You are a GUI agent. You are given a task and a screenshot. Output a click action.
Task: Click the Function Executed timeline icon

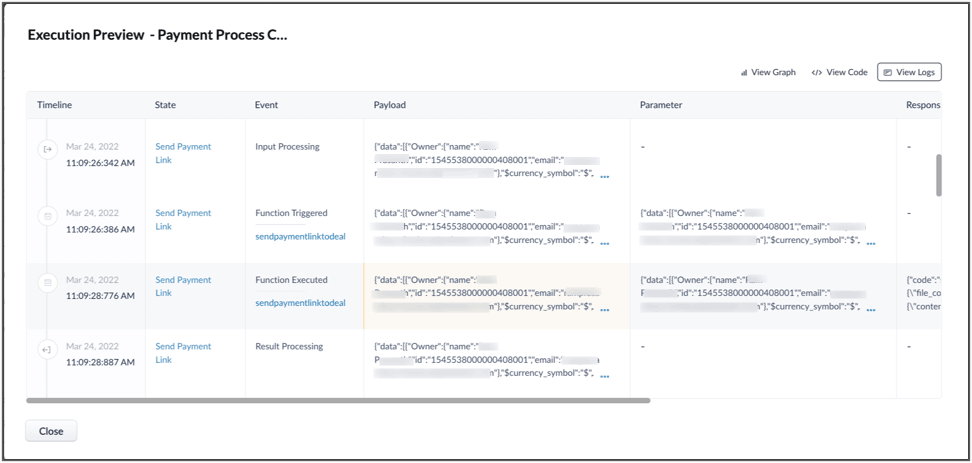(x=47, y=283)
